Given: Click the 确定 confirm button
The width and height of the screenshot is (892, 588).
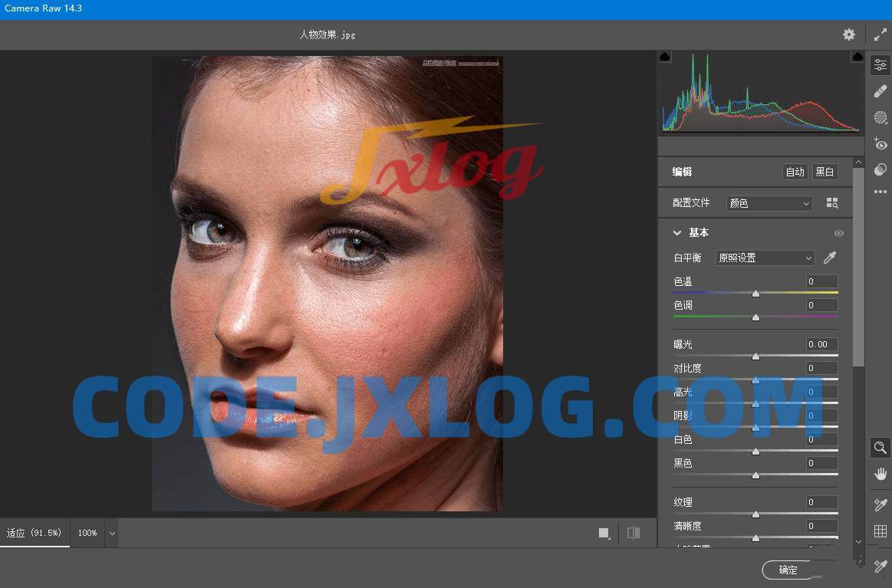Looking at the screenshot, I should (x=788, y=570).
